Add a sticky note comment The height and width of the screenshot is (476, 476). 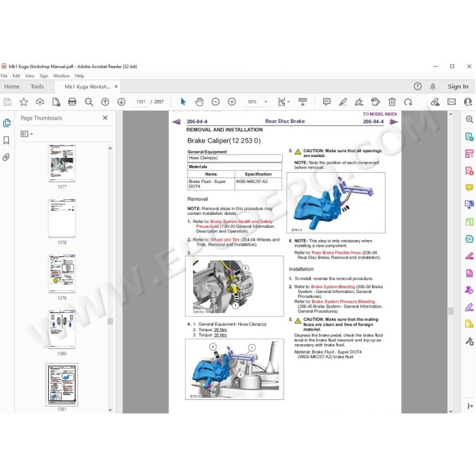coord(326,102)
